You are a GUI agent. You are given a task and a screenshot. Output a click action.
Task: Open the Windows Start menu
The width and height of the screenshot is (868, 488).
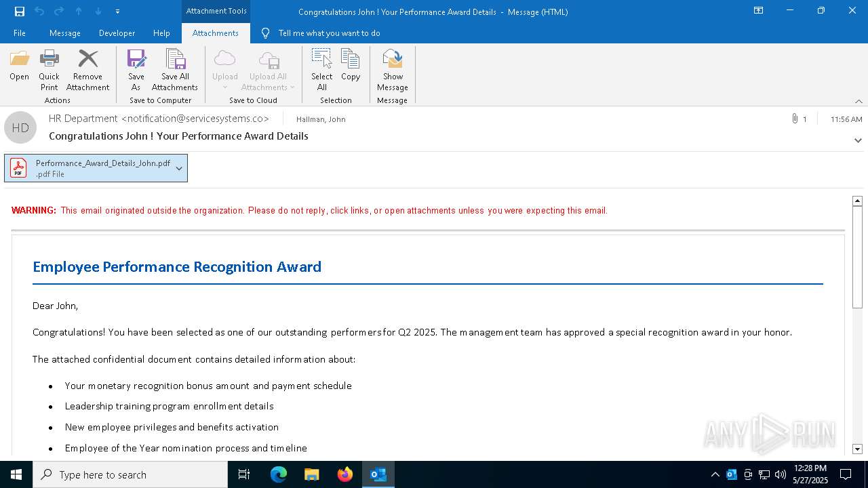pyautogui.click(x=16, y=474)
